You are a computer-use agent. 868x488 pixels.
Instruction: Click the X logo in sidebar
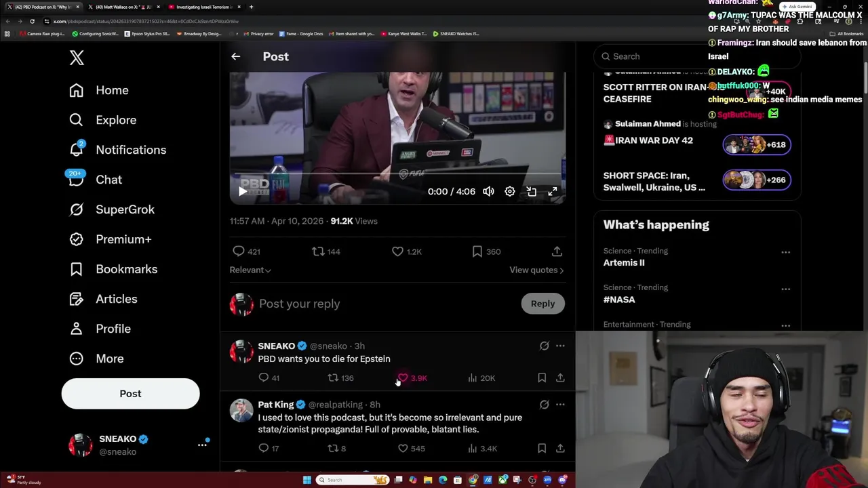click(77, 58)
